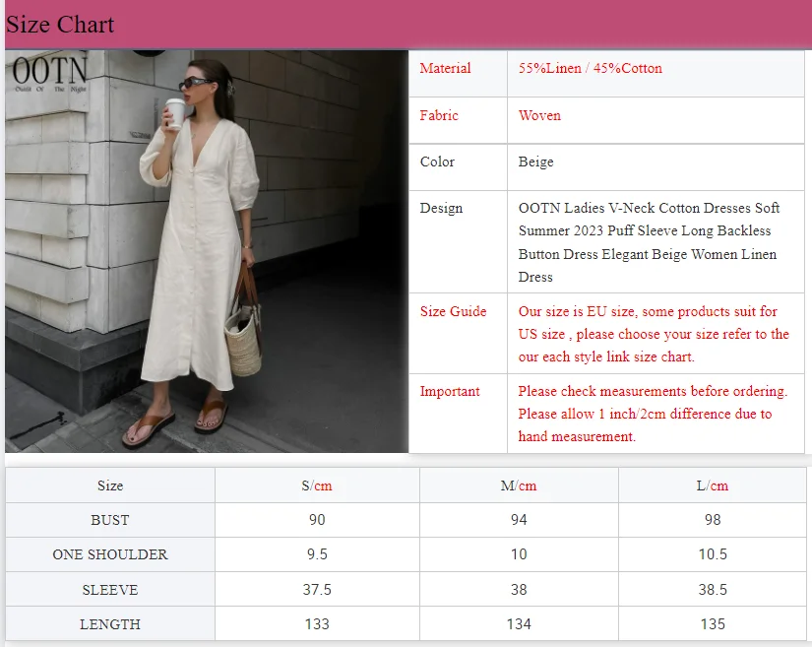Select the L/cm column header
The image size is (812, 647).
point(713,485)
